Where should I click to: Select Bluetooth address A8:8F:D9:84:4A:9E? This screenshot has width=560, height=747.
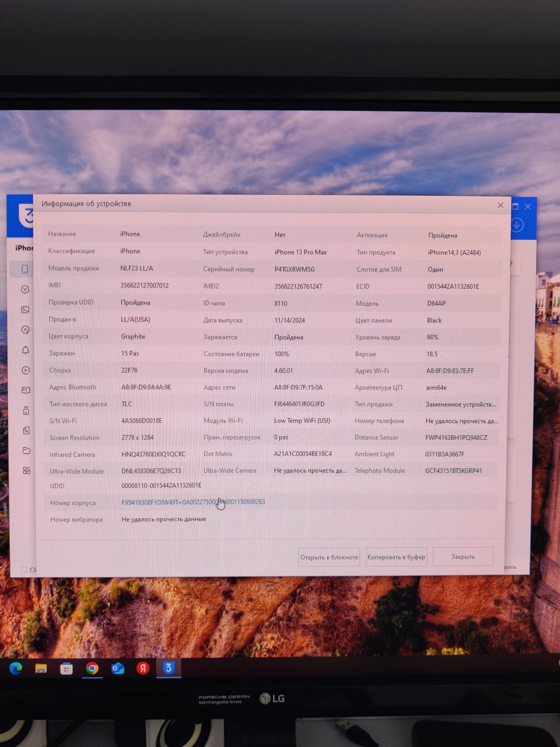[146, 387]
